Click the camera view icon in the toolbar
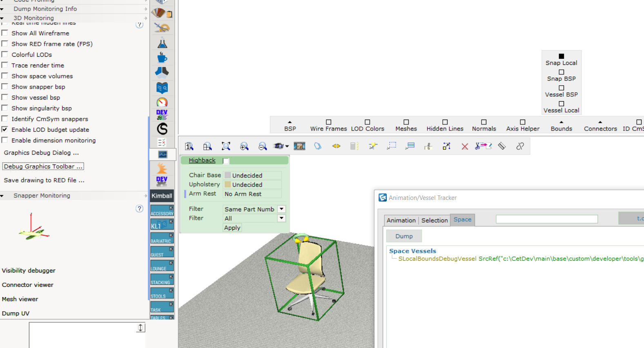This screenshot has height=348, width=644. pos(279,146)
